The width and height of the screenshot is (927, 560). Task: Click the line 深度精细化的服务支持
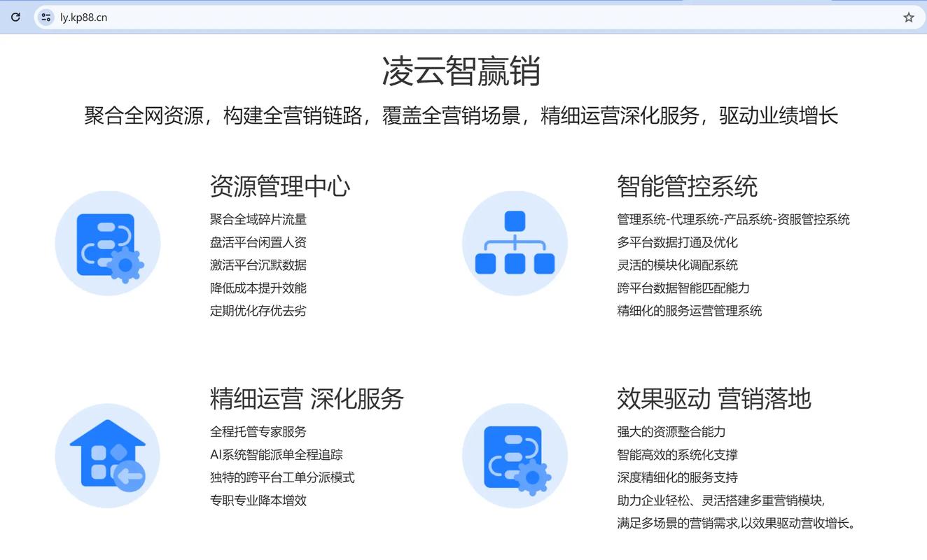678,477
